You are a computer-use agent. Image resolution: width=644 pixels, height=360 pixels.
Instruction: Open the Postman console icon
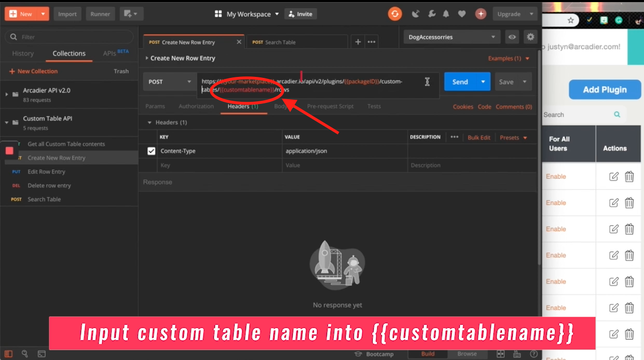pos(42,354)
